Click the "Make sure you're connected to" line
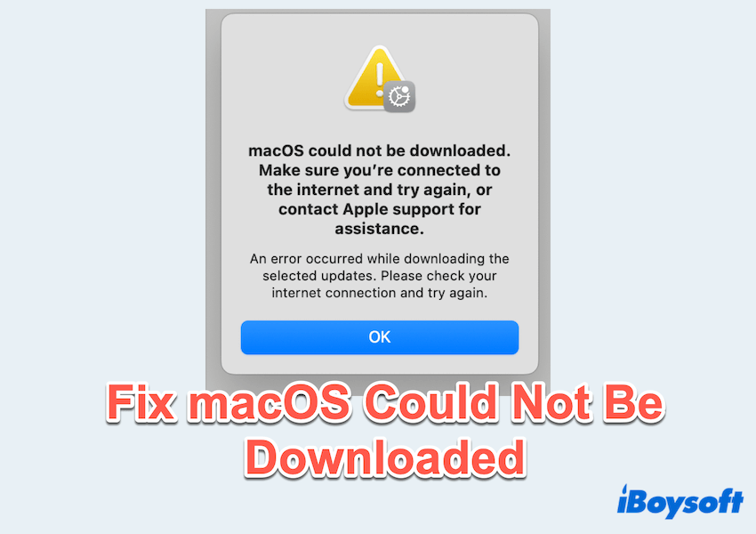This screenshot has width=756, height=534. pyautogui.click(x=380, y=170)
